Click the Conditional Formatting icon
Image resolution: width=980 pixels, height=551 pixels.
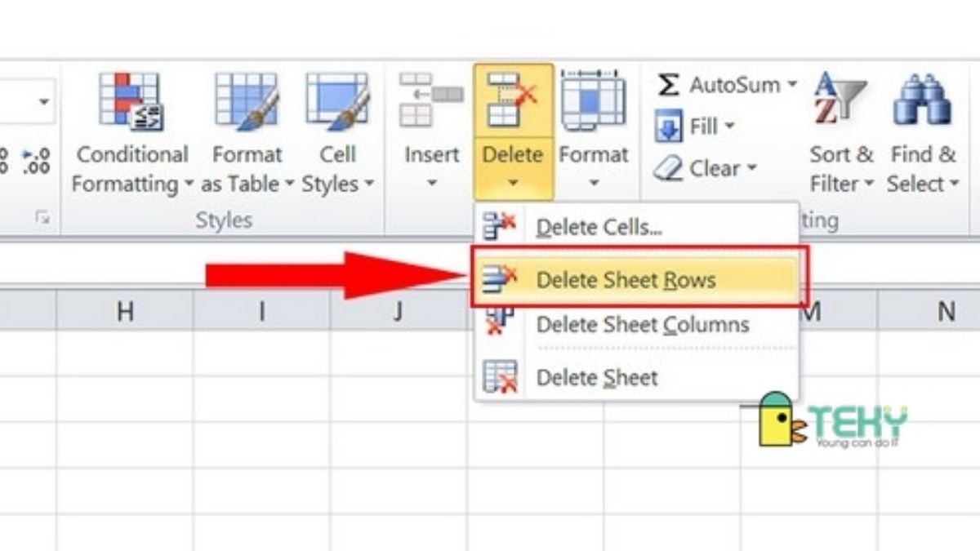tap(131, 102)
